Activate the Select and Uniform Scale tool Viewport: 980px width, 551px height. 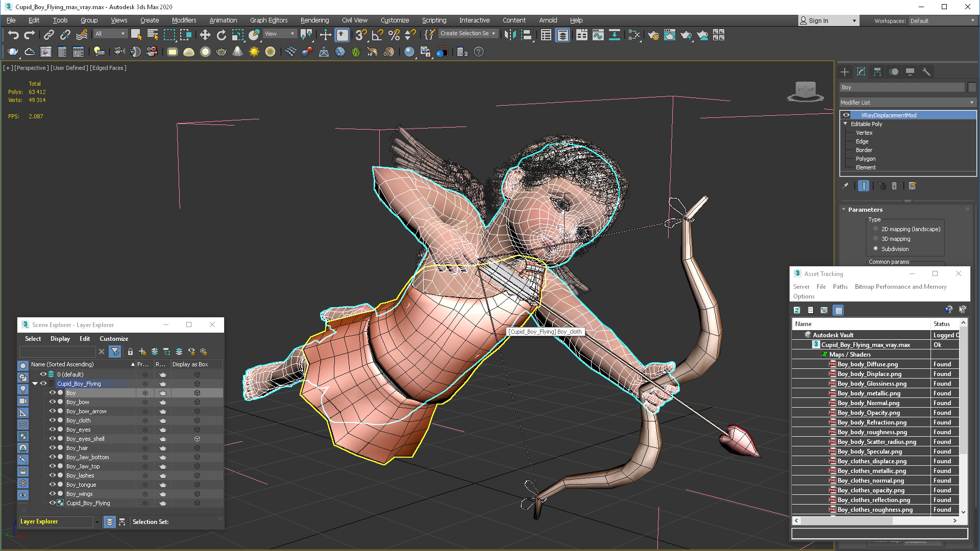point(238,35)
